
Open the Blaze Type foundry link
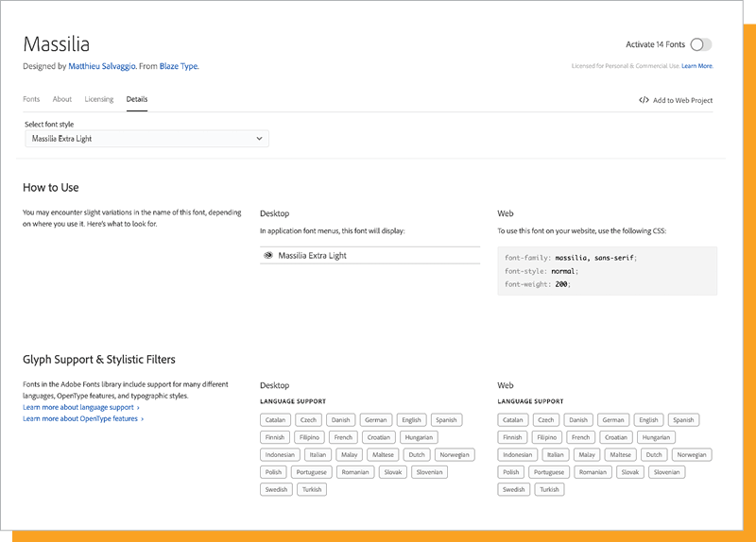click(179, 66)
